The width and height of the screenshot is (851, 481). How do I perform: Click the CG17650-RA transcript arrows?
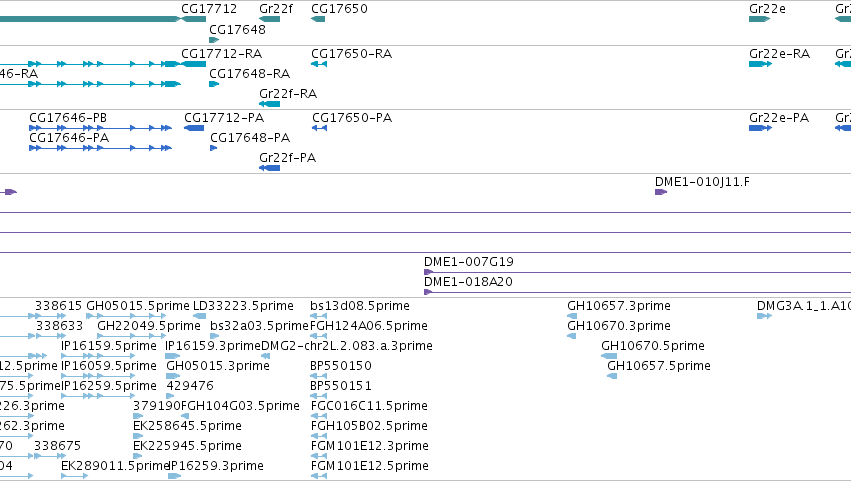coord(319,64)
